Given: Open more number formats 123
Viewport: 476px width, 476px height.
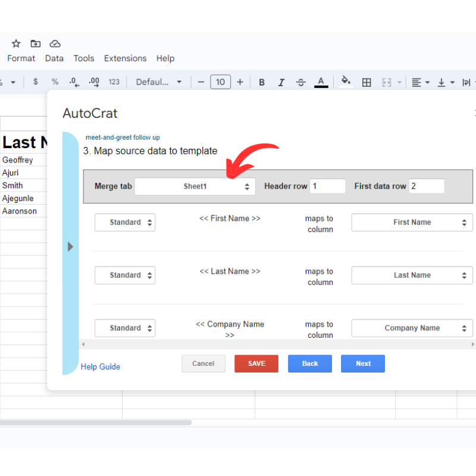Looking at the screenshot, I should pyautogui.click(x=114, y=82).
